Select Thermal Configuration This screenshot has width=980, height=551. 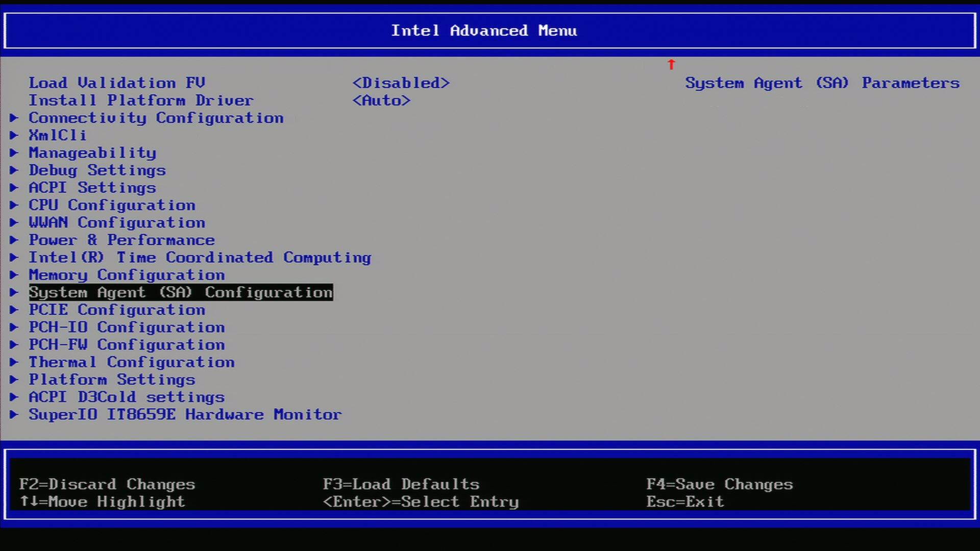(132, 362)
